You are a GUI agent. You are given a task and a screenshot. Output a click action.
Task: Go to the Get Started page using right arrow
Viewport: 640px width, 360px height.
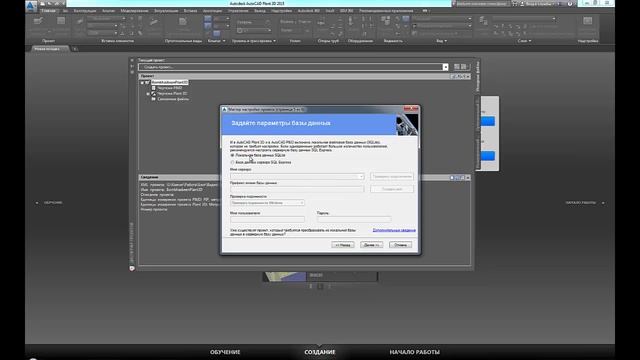pyautogui.click(x=603, y=202)
